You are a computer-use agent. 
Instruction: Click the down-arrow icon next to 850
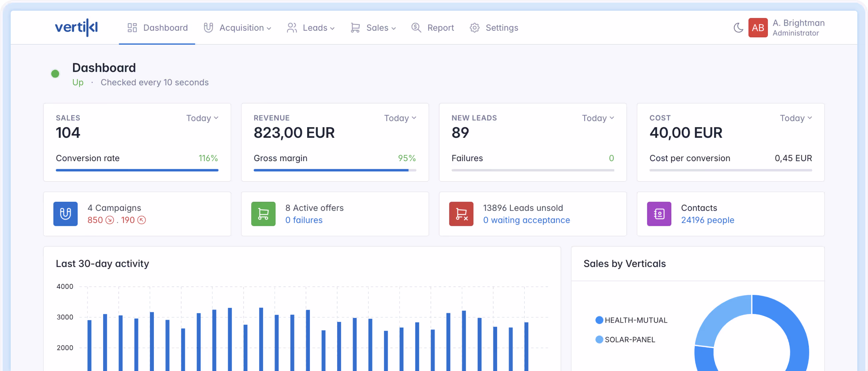110,220
